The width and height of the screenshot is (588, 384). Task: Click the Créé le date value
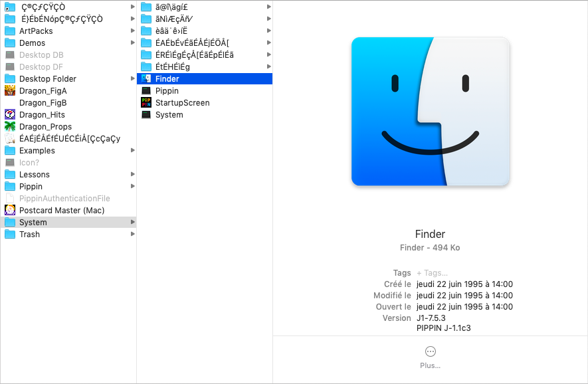pyautogui.click(x=464, y=284)
